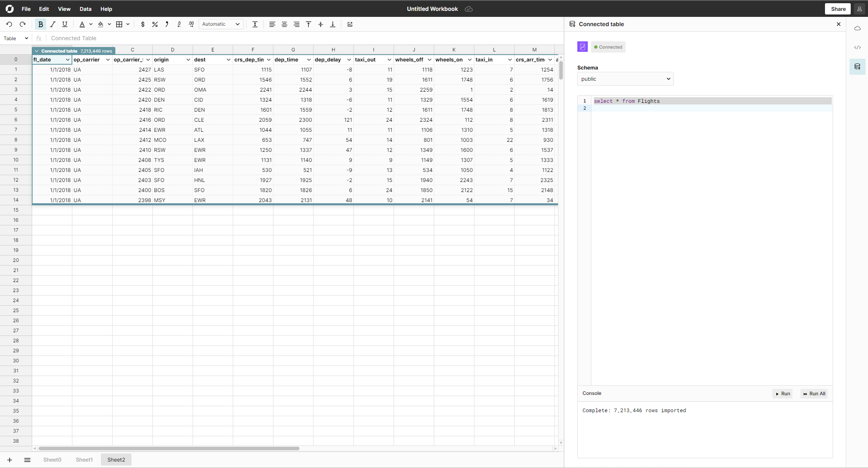Apply percent format
This screenshot has width=868, height=468.
coord(155,24)
